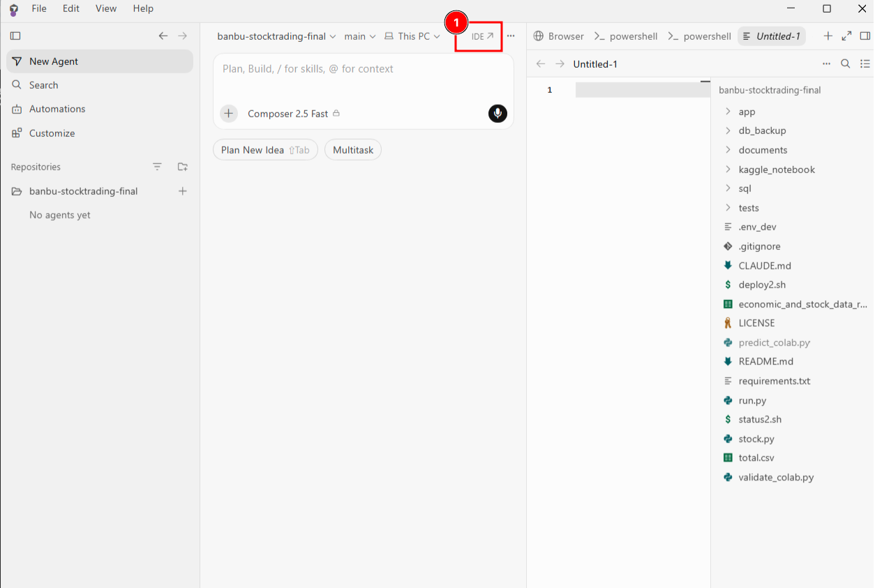Switch to the Browser tab
The image size is (875, 588).
point(558,36)
